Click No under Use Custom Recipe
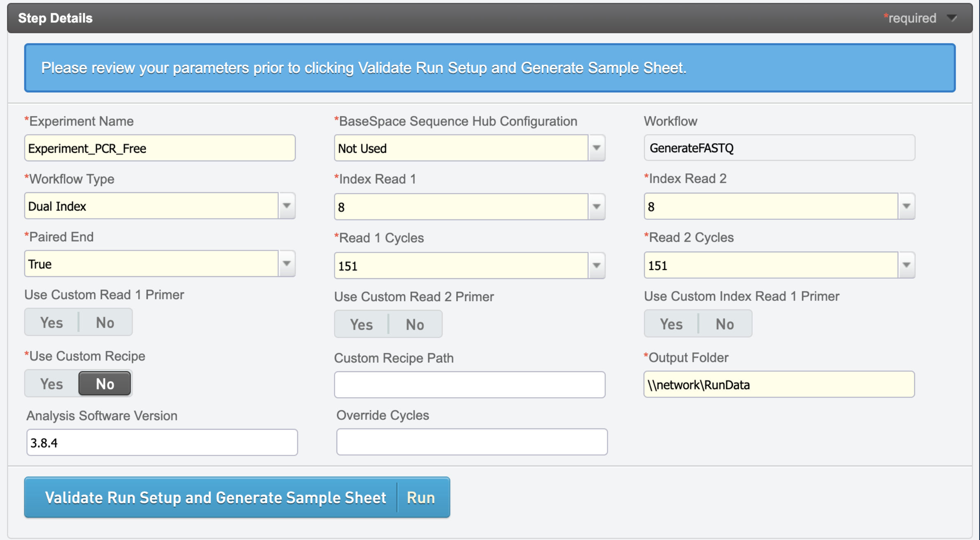980x540 pixels. (x=105, y=384)
